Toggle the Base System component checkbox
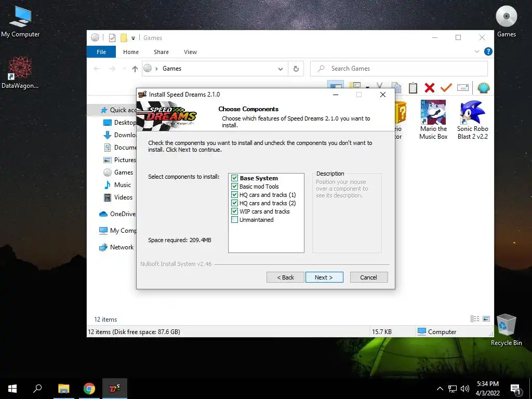Screen dimensions: 532x399 tap(234, 178)
